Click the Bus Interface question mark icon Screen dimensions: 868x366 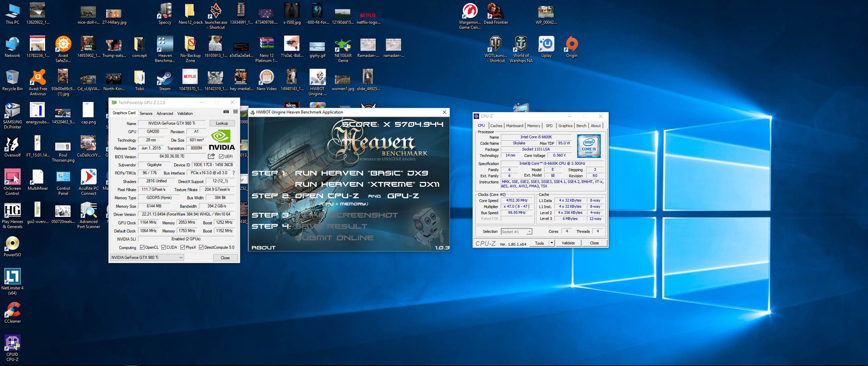(x=233, y=173)
